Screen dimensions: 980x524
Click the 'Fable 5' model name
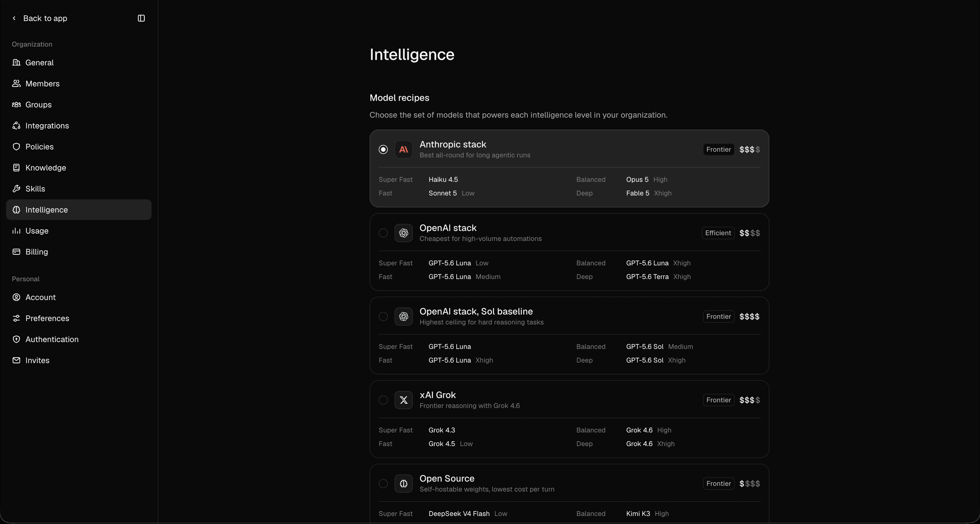pyautogui.click(x=638, y=193)
